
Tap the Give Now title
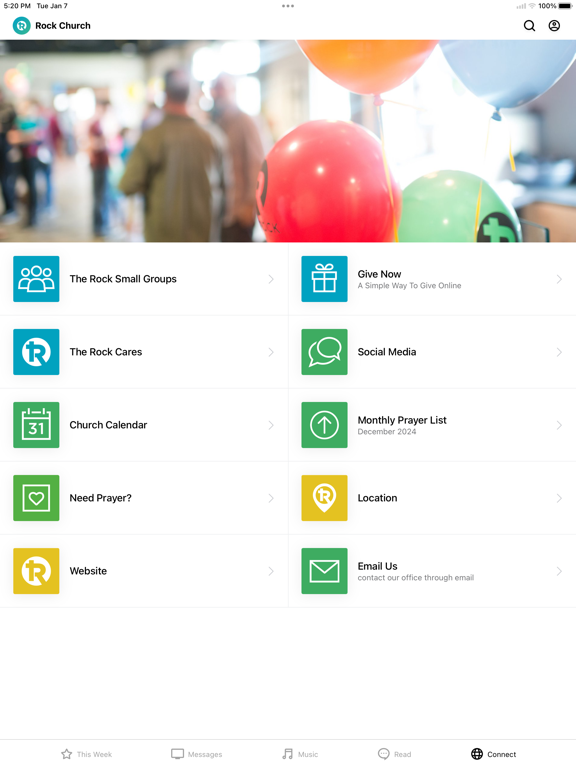coord(379,274)
